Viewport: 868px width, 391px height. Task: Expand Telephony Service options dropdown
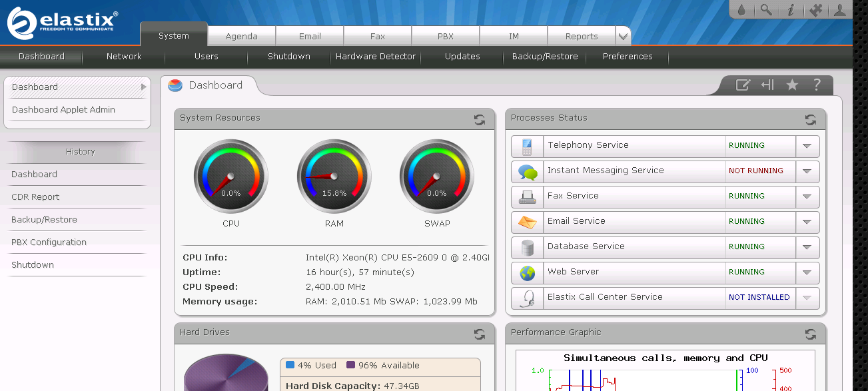[x=807, y=146]
